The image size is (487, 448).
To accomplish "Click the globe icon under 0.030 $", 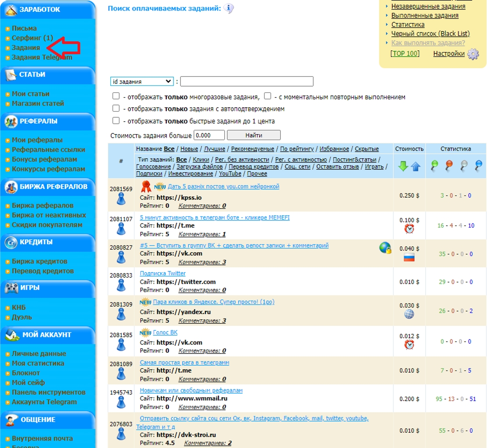I will coord(409,314).
